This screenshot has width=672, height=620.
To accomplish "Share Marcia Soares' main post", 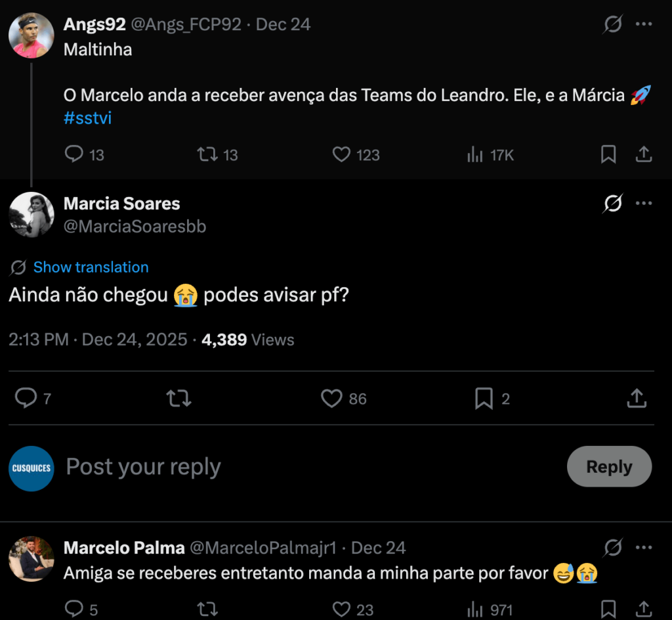I will [637, 399].
